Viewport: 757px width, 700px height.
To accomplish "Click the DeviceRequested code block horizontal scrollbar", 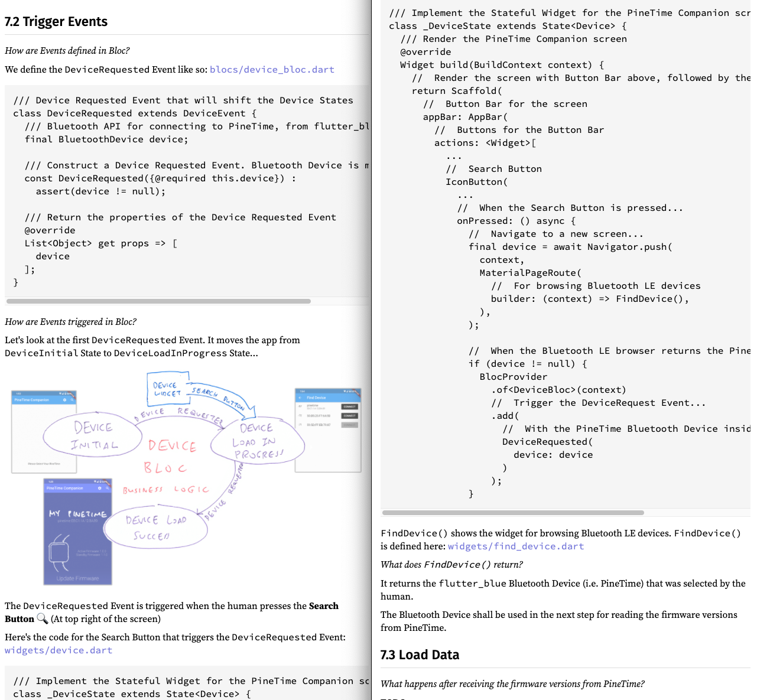I will (158, 301).
